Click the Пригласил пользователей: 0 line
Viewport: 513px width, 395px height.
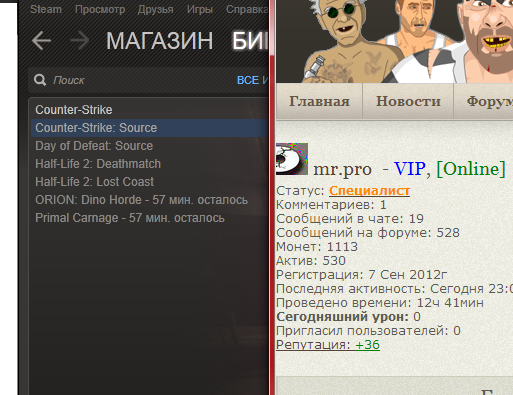pos(368,331)
